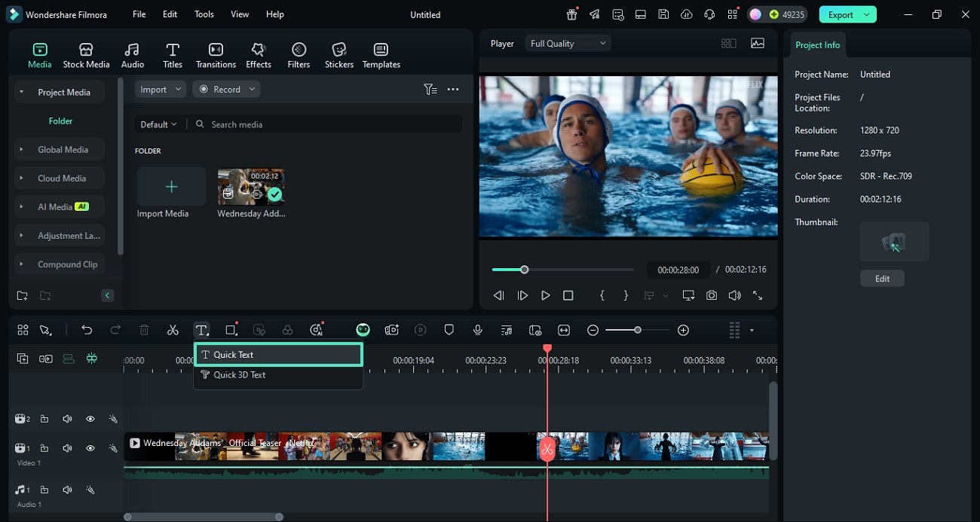Click the snapshot camera icon in player

coord(712,295)
